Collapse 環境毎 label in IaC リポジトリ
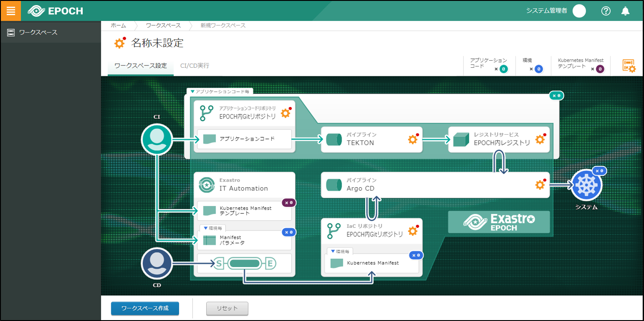The width and height of the screenshot is (644, 321). 340,251
